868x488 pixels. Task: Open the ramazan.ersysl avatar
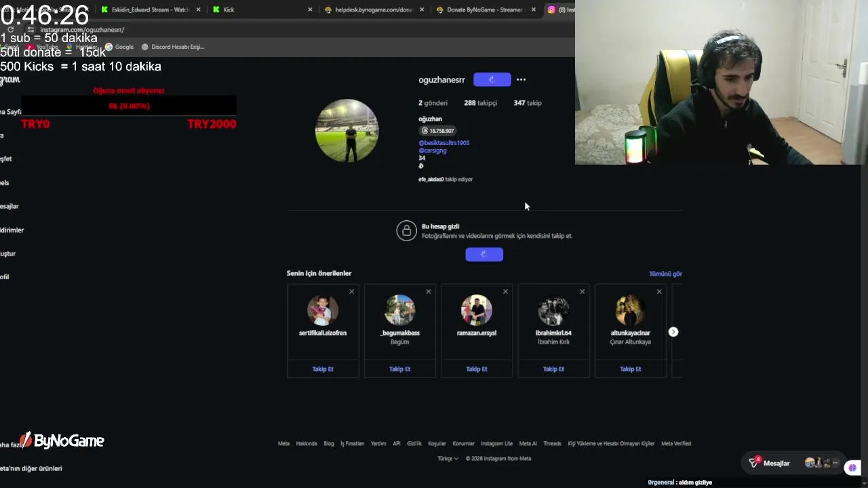477,310
